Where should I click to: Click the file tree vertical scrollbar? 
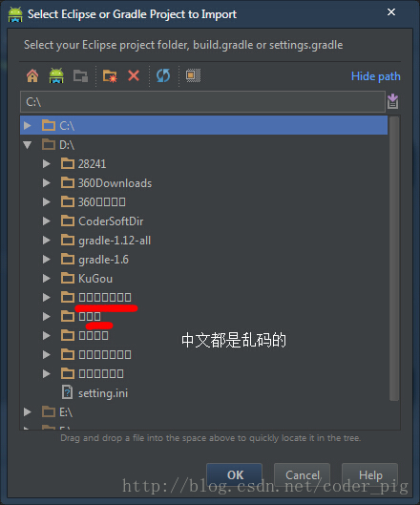394,259
